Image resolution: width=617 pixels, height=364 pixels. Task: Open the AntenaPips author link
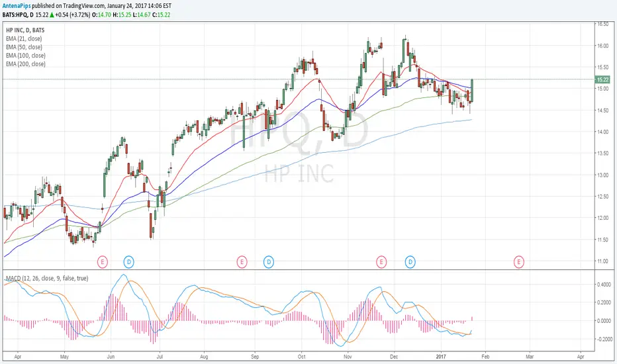[x=16, y=7]
